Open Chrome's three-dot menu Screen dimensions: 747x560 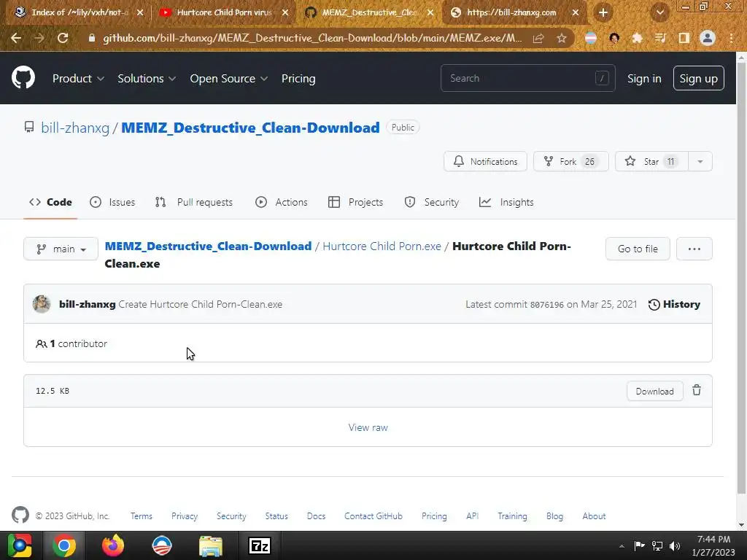click(731, 38)
